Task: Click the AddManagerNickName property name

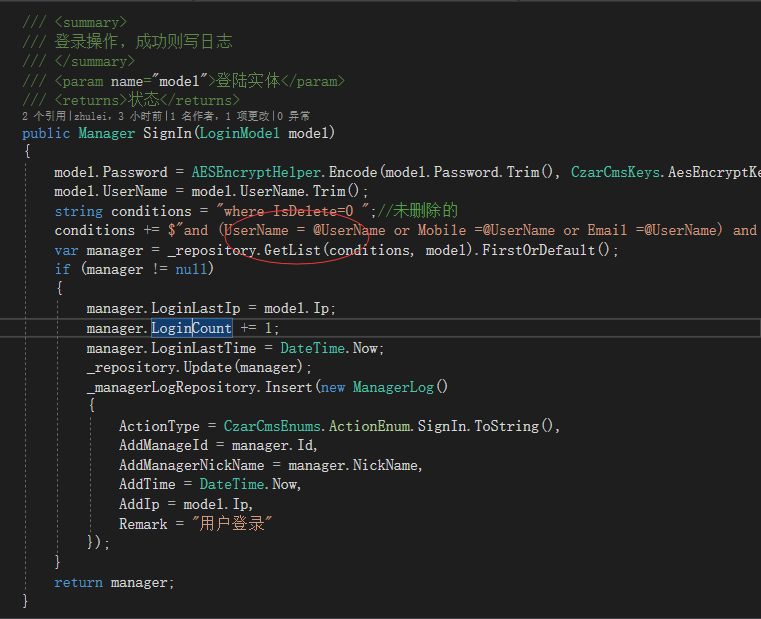Action: [191, 465]
